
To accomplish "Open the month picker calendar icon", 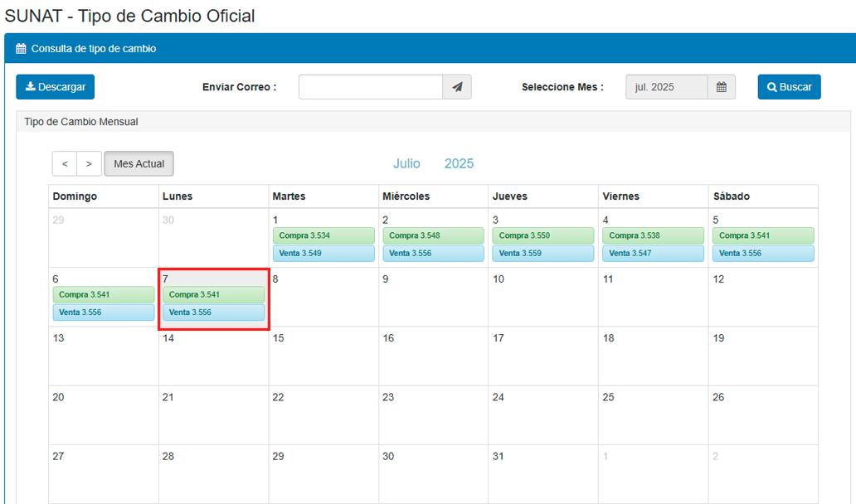I will [x=721, y=87].
